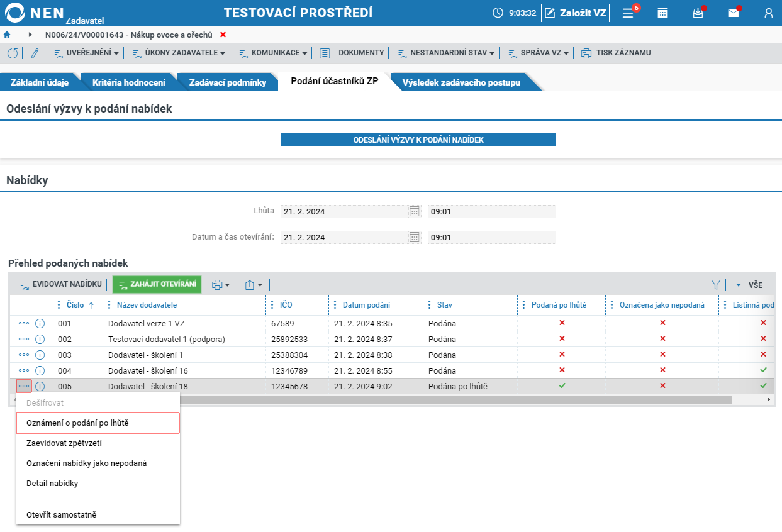Viewport: 782px width, 532px height.
Task: Click the pencil edit icon
Action: point(35,53)
